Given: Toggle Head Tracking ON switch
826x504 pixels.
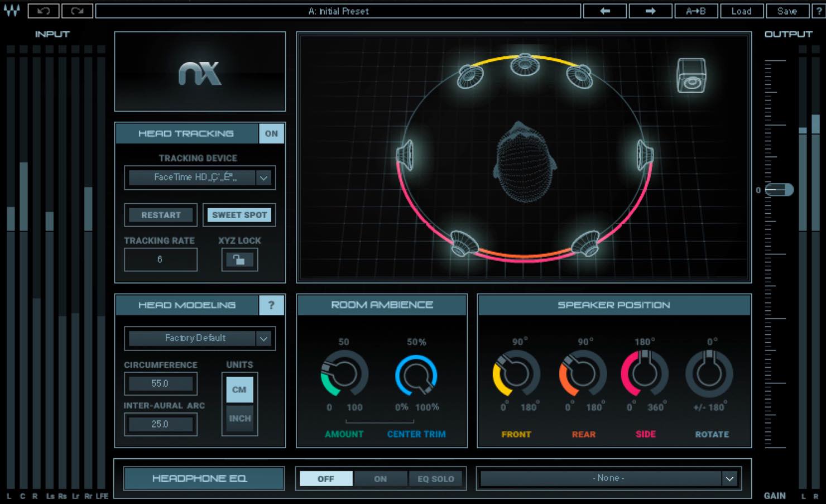Looking at the screenshot, I should coord(271,133).
